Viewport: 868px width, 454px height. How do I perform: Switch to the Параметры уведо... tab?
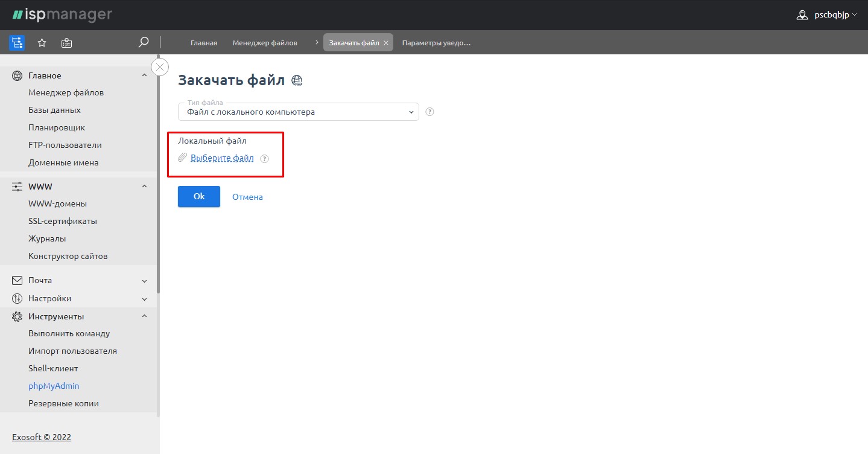[x=436, y=43]
